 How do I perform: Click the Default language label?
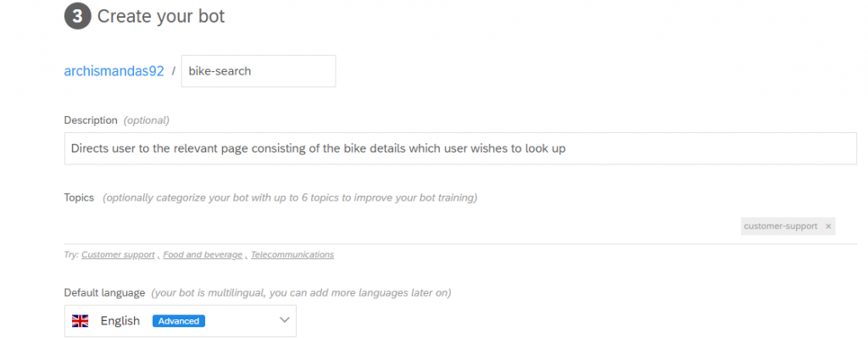pos(104,292)
